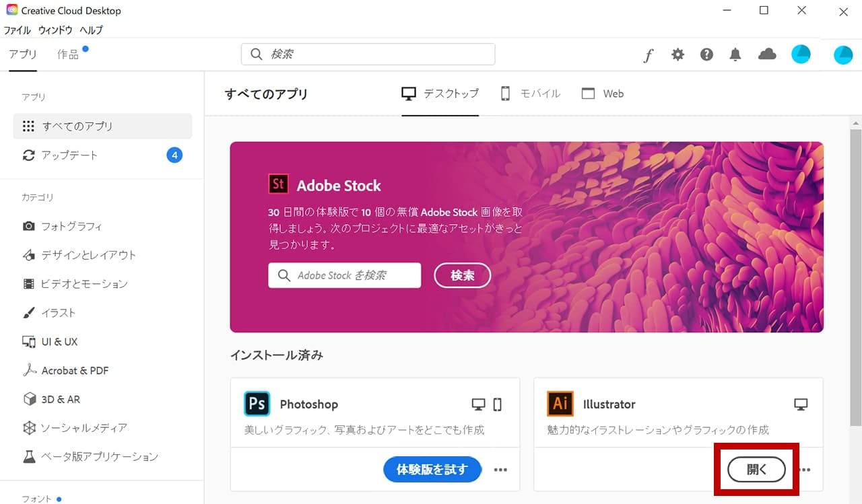Screen dimensions: 862x504
Task: Click the Illustrator app icon
Action: click(x=560, y=404)
